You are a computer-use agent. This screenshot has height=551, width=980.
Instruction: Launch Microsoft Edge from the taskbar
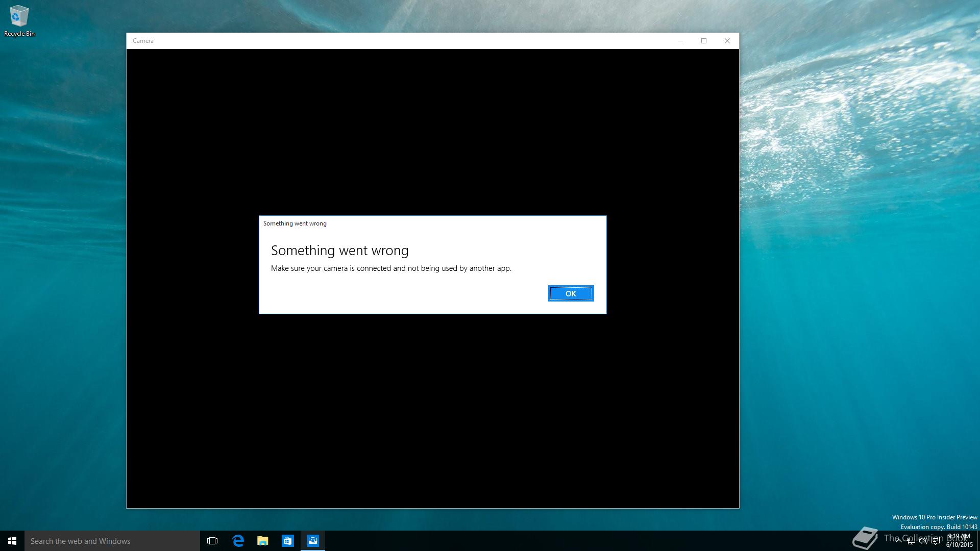pyautogui.click(x=238, y=541)
